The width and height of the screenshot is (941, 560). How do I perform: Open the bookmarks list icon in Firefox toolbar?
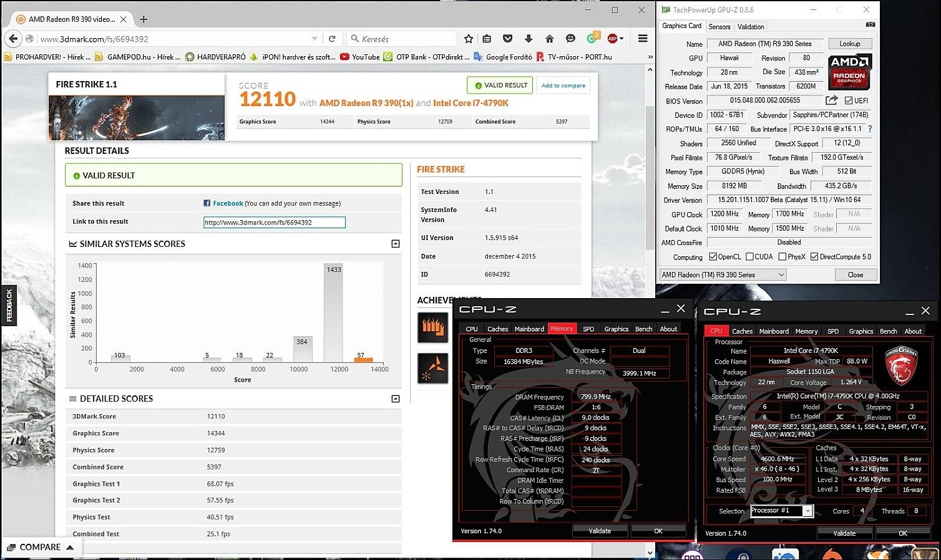pos(487,39)
